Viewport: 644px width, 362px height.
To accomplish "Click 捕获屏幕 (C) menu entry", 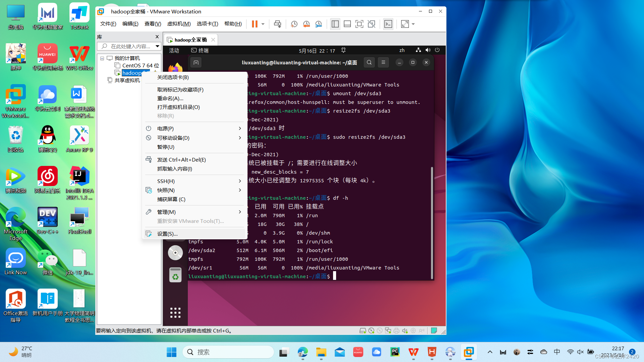I will pos(171,199).
